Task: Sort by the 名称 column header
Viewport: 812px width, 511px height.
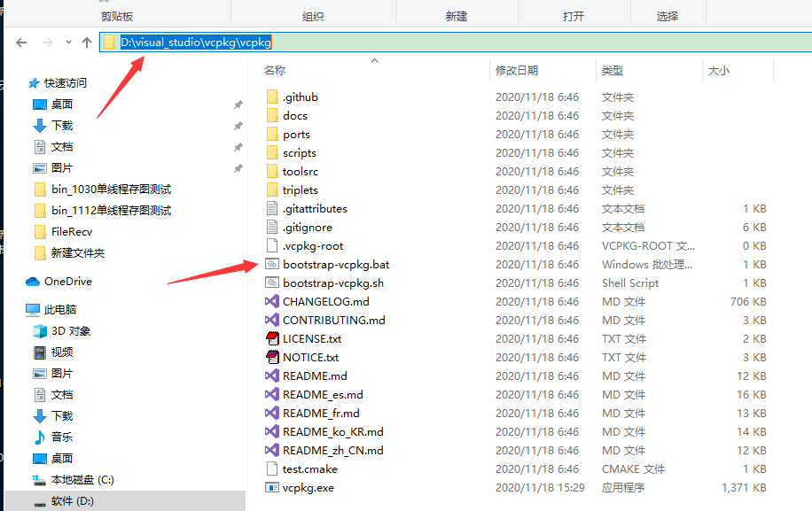Action: coord(275,70)
